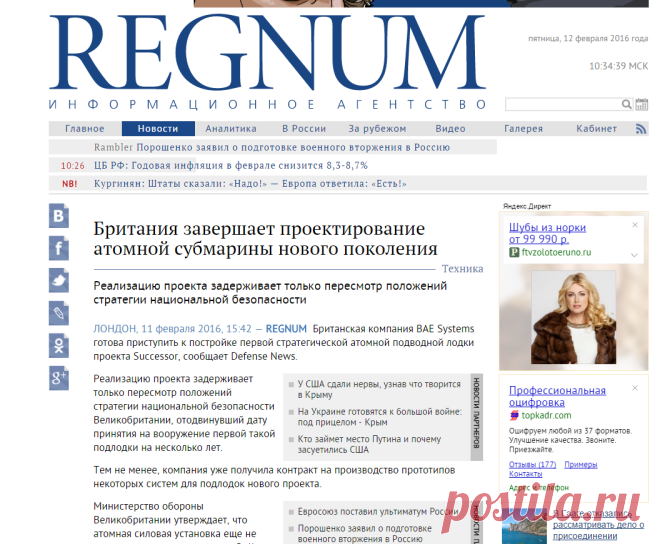This screenshot has height=544, width=660.
Task: Visit ftvzolotoeruno.ru ad link
Action: click(556, 253)
